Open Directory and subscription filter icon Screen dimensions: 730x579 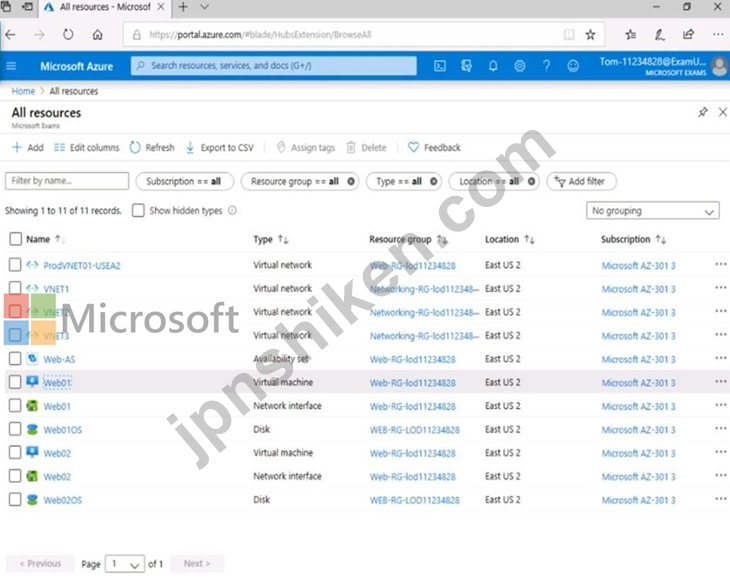[466, 66]
